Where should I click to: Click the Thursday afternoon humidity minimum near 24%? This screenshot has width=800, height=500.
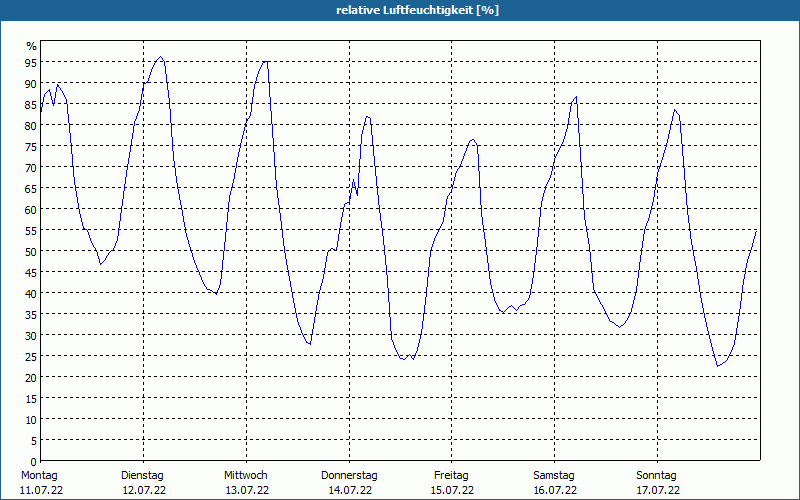(x=404, y=359)
